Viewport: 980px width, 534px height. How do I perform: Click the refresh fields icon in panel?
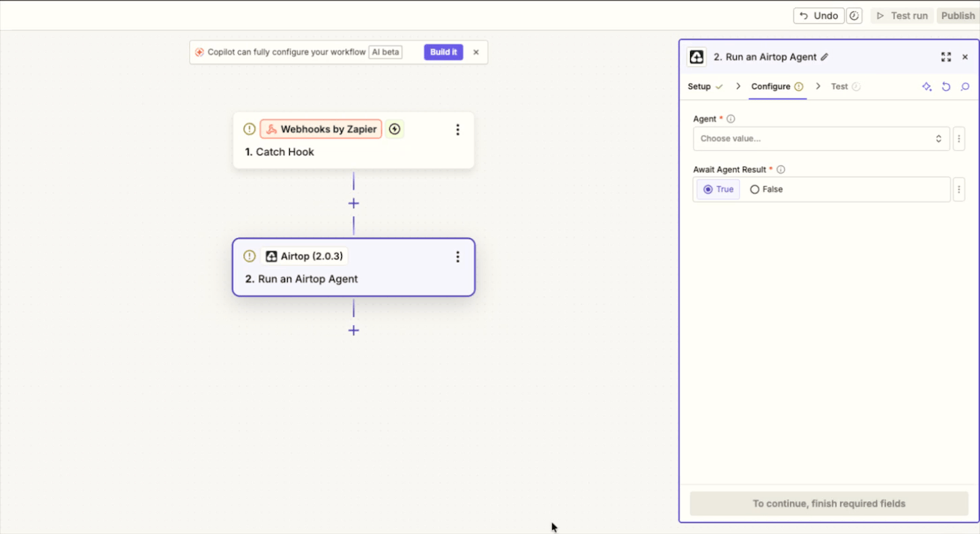(946, 87)
